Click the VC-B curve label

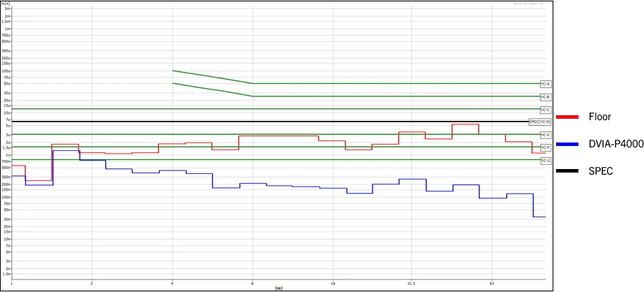(545, 98)
